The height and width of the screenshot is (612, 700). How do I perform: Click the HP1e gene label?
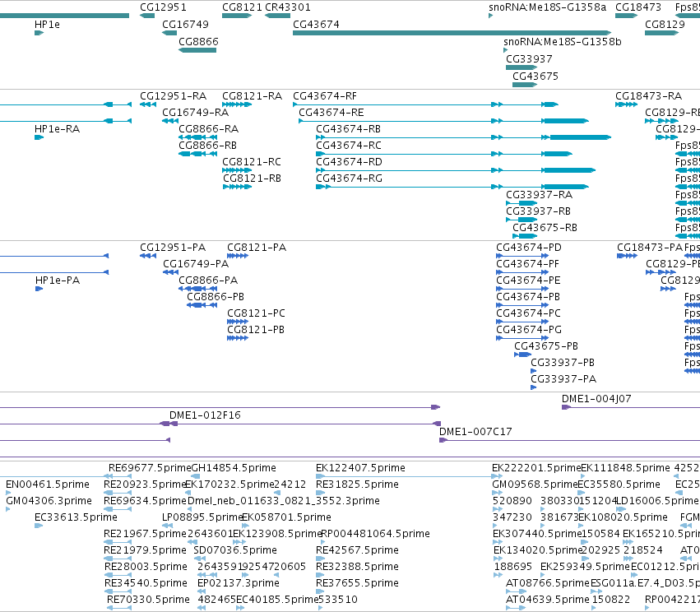(x=47, y=25)
